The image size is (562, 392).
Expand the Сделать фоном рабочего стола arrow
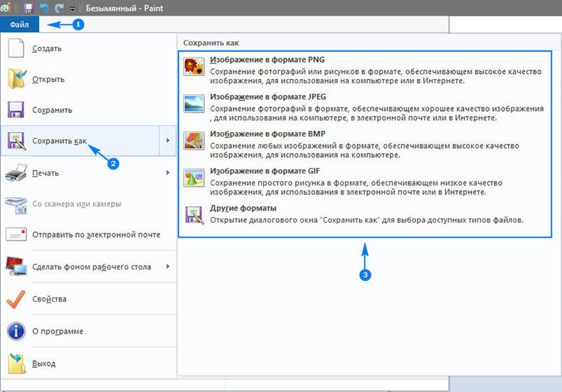pyautogui.click(x=168, y=267)
